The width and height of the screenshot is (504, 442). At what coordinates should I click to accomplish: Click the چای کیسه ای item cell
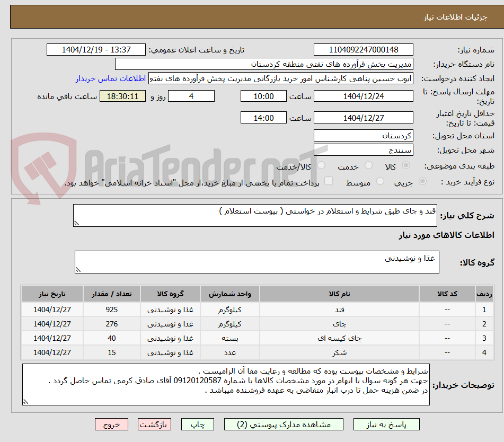pos(339,338)
